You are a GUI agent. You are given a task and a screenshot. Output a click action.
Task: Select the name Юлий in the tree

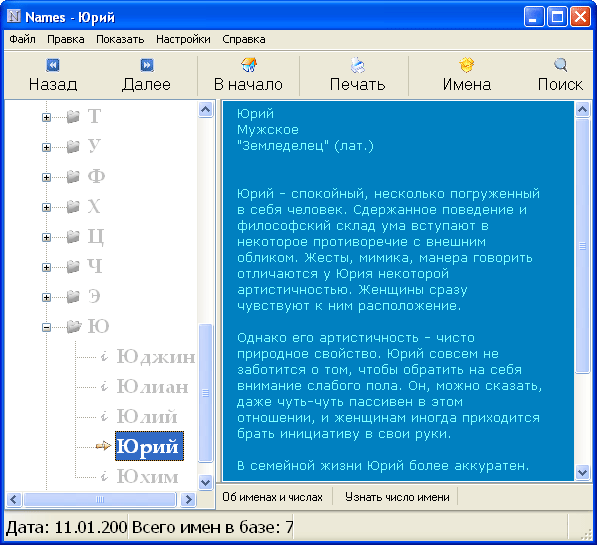(x=147, y=417)
